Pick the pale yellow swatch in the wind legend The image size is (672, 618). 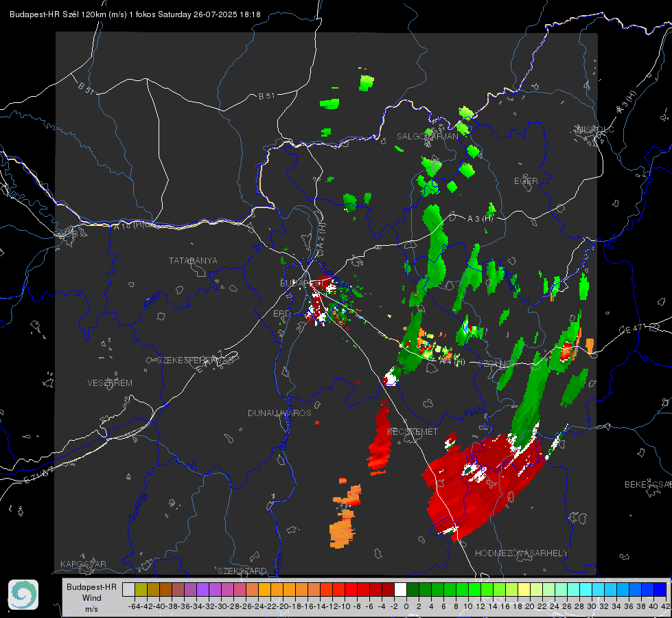point(524,589)
